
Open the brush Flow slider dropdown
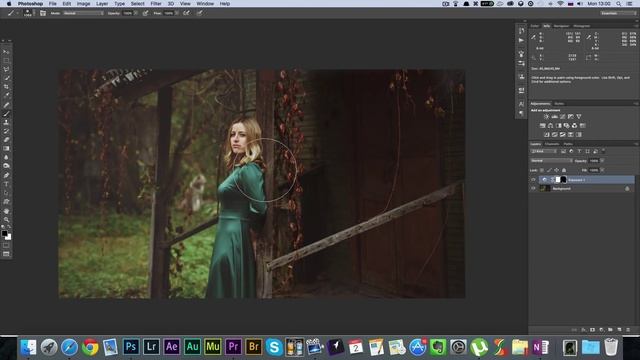click(x=176, y=13)
